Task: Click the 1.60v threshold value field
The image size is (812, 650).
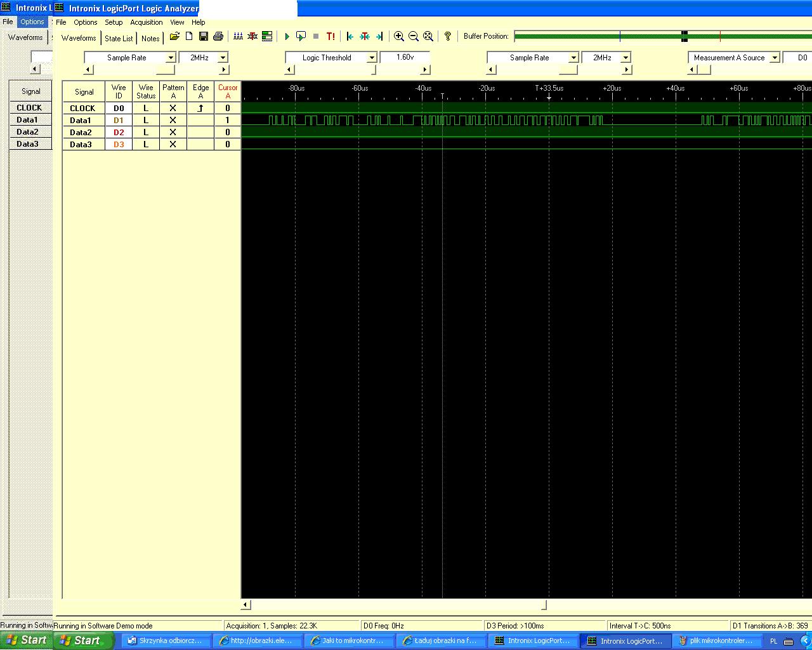Action: click(x=405, y=58)
